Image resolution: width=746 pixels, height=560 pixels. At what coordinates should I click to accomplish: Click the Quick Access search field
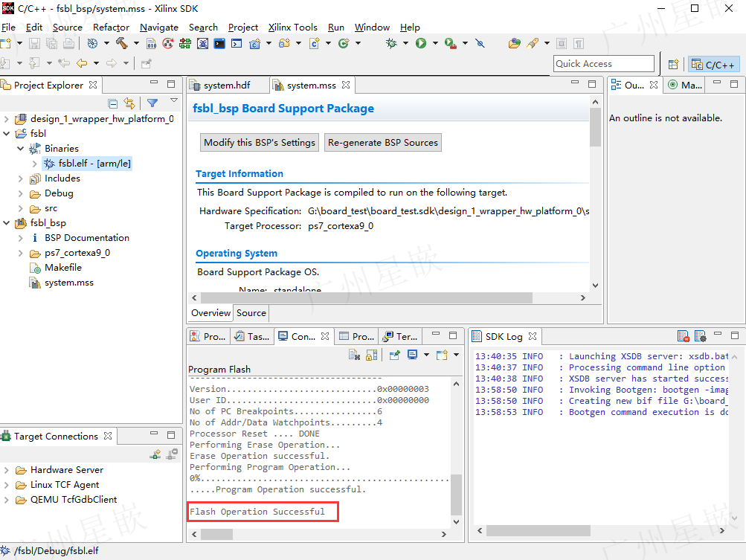pyautogui.click(x=604, y=64)
